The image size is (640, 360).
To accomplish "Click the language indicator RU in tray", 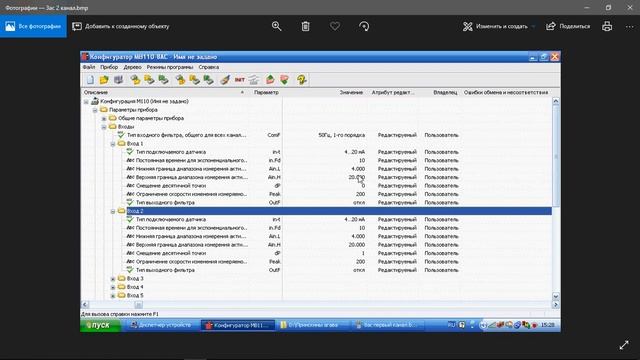I will [x=451, y=325].
